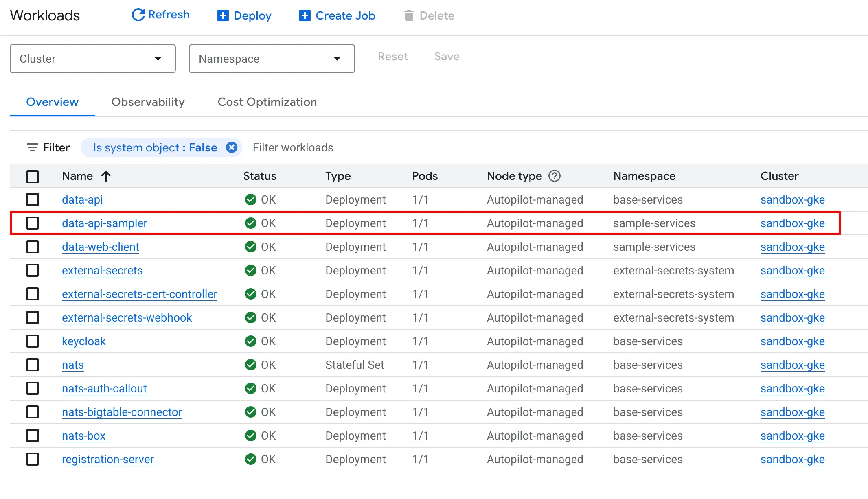Switch to the Overview tab

tap(52, 102)
